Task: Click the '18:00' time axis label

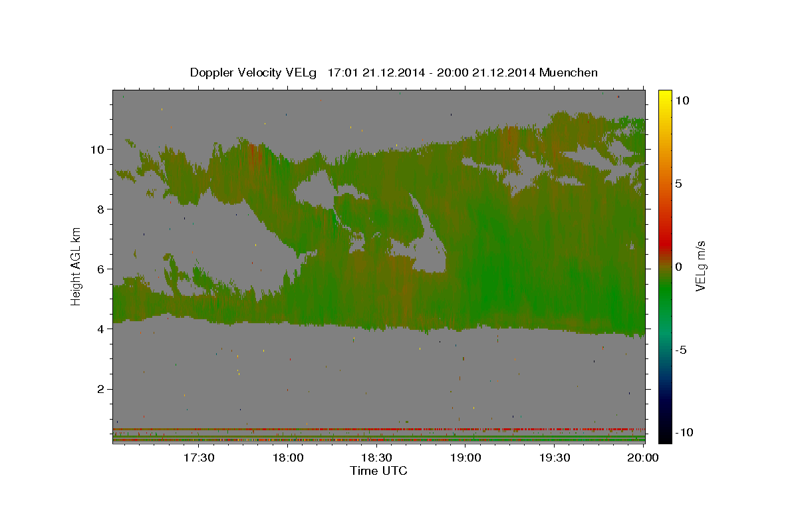Action: (x=288, y=458)
